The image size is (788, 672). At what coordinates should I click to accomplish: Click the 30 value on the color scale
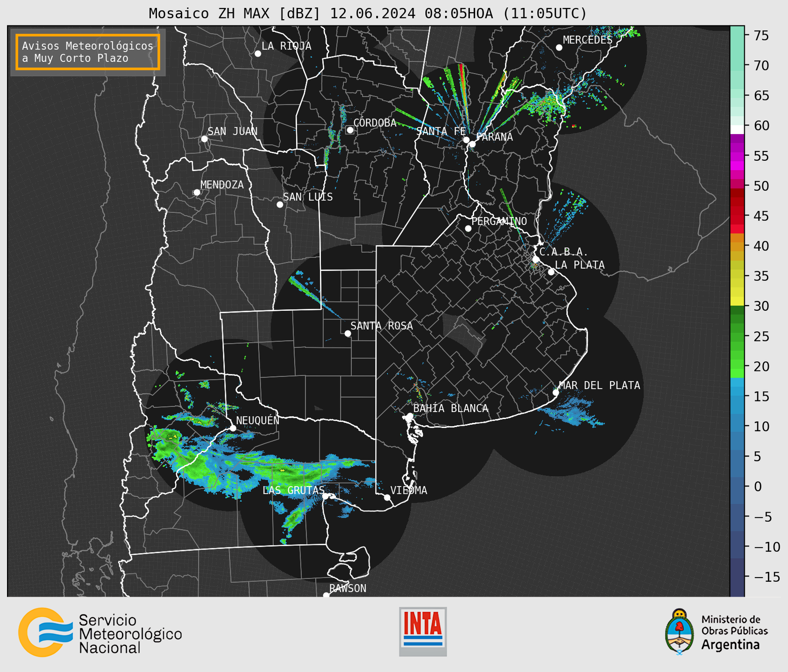pyautogui.click(x=761, y=306)
